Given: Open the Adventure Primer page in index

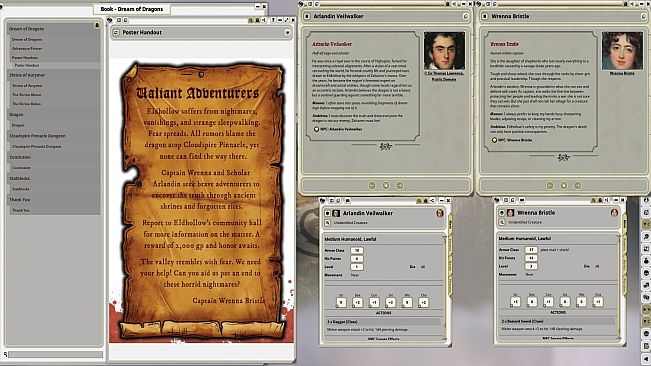Looking at the screenshot, I should pos(27,49).
